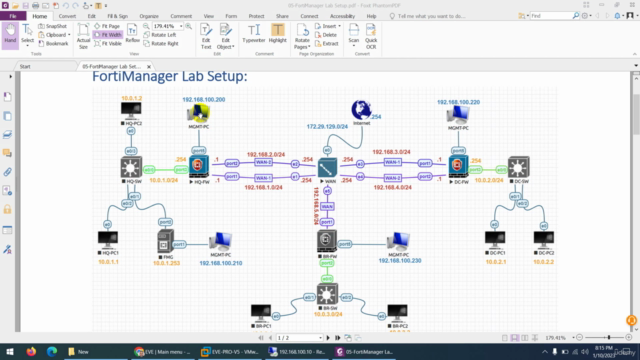Click Fit Visible option

[108, 43]
